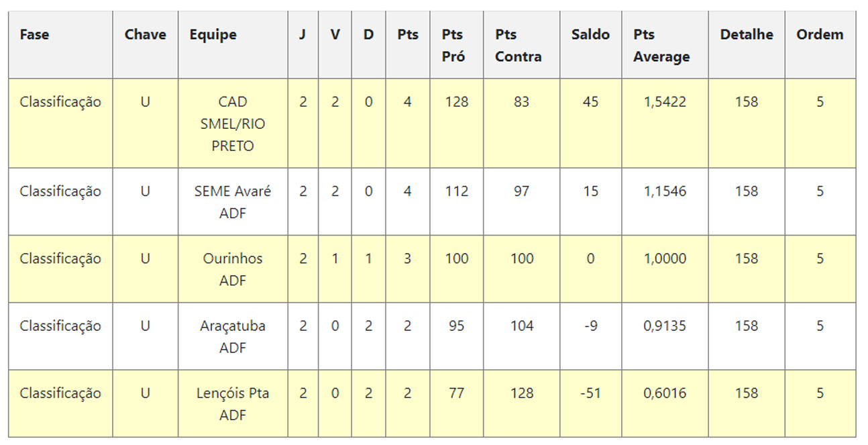Select the Lençóis Pta ADF team cell

tap(233, 403)
